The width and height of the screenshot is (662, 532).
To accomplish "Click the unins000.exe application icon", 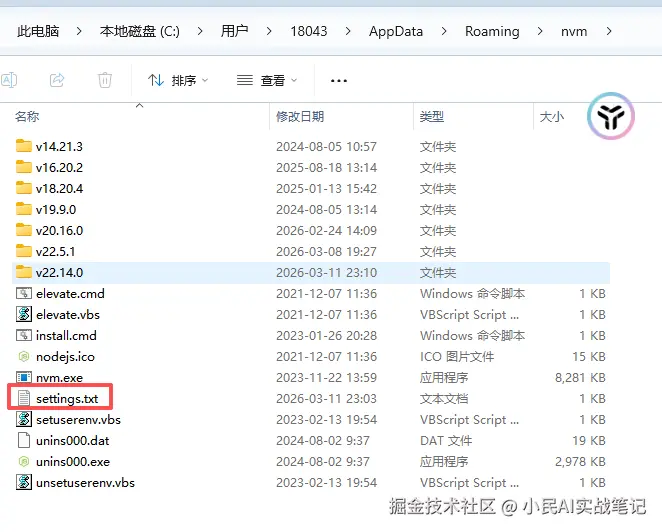I will click(24, 461).
